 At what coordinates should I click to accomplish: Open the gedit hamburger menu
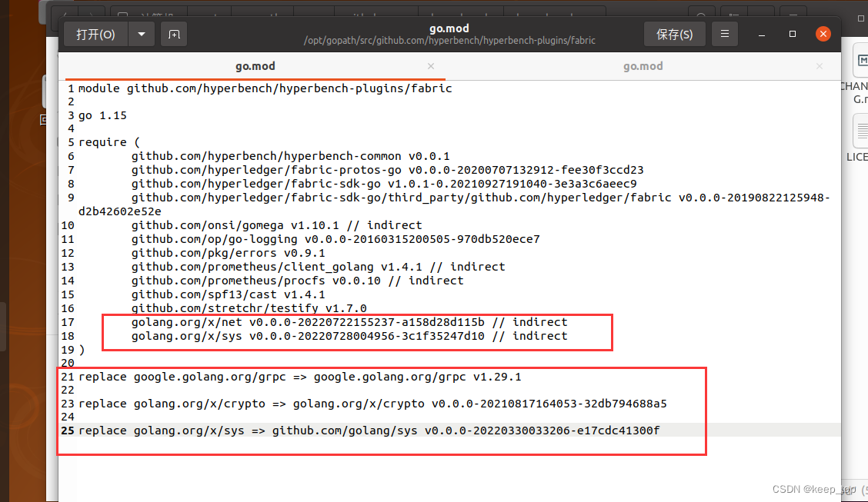point(724,34)
